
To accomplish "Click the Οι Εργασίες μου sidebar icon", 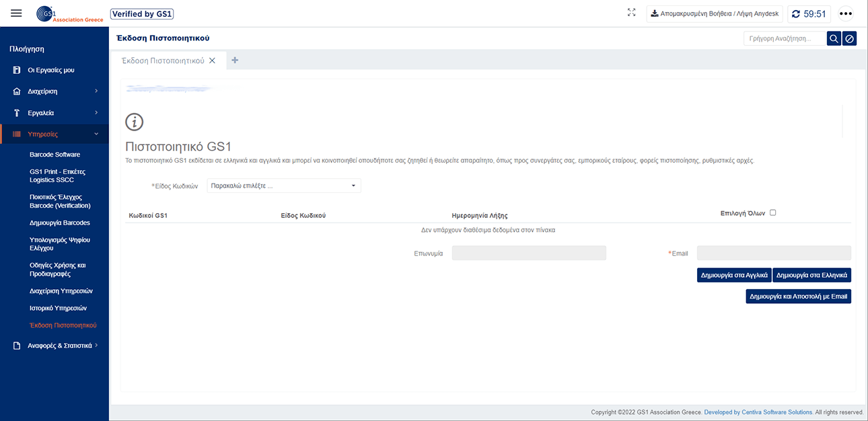I will click(17, 70).
